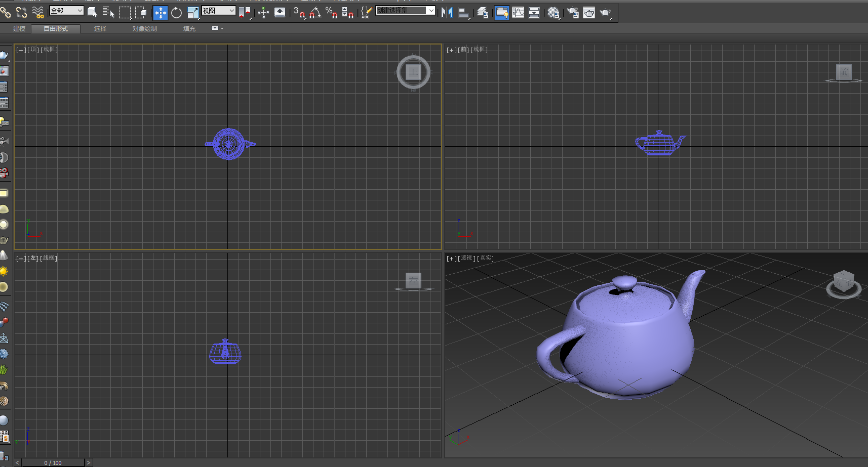Open the [前] view label menu
Image resolution: width=868 pixels, height=467 pixels.
(463, 50)
